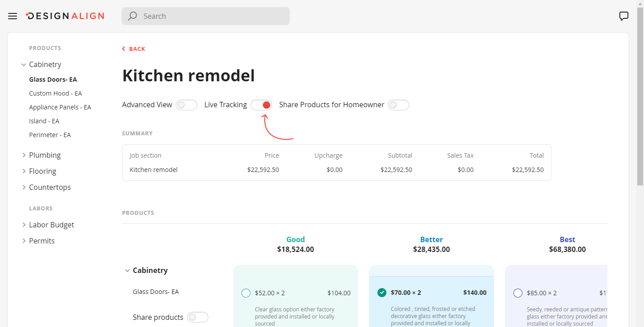Click the Better tier heading
This screenshot has height=327, width=644.
[432, 239]
